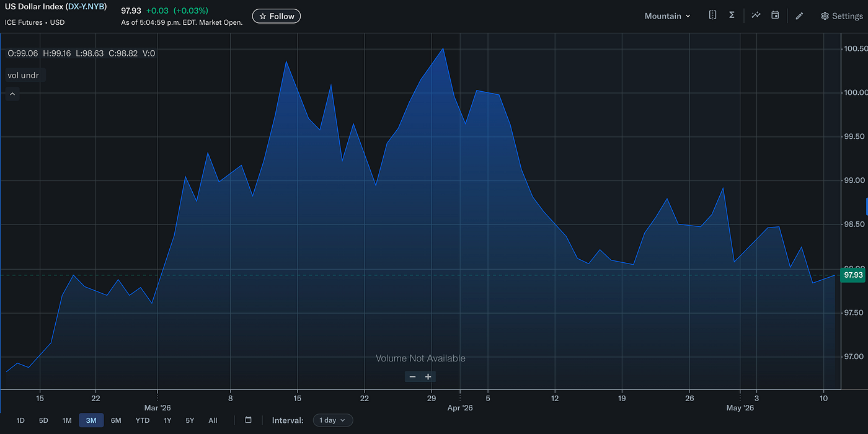This screenshot has width=868, height=434.
Task: Switch range to 1Y
Action: coord(167,420)
